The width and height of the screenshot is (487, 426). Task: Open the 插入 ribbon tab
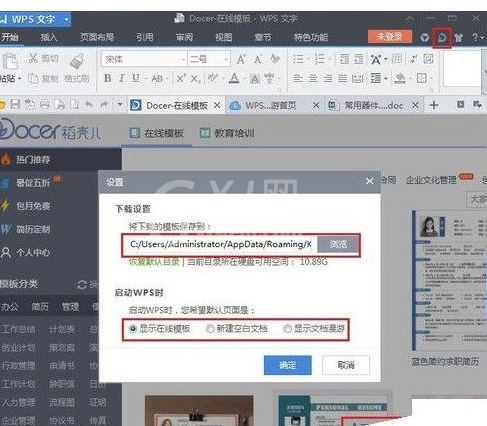click(49, 37)
